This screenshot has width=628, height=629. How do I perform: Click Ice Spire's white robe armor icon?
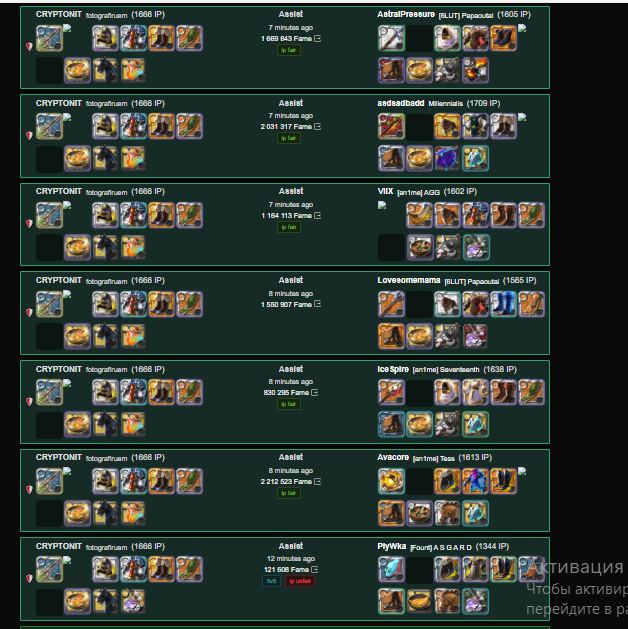[x=475, y=392]
